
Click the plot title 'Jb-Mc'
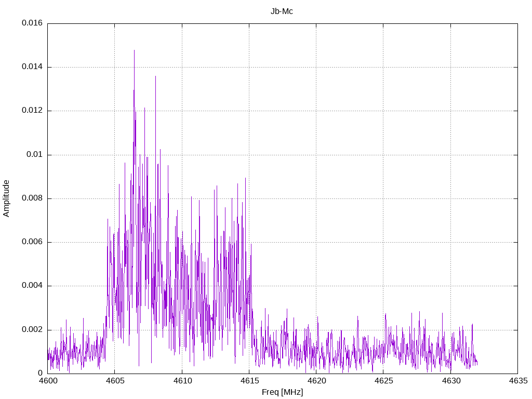pyautogui.click(x=282, y=11)
